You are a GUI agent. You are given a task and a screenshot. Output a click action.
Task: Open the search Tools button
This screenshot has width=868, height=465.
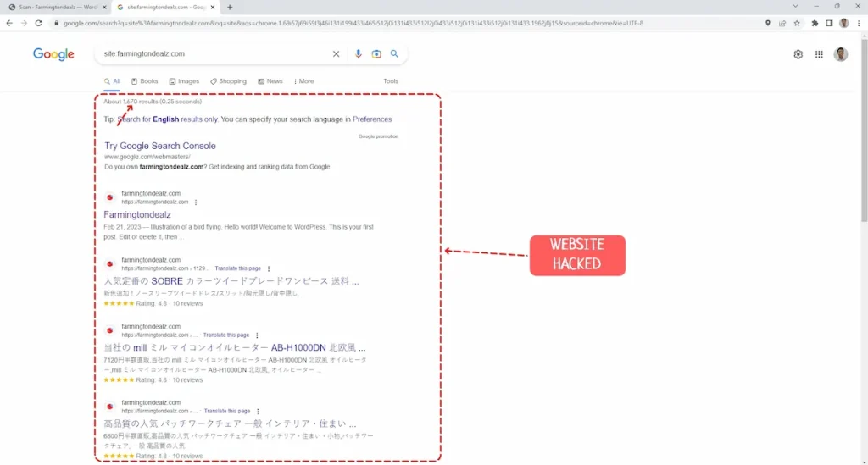coord(391,81)
